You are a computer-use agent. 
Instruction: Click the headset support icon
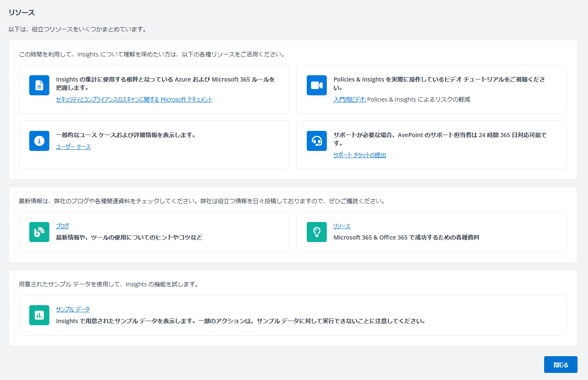317,141
